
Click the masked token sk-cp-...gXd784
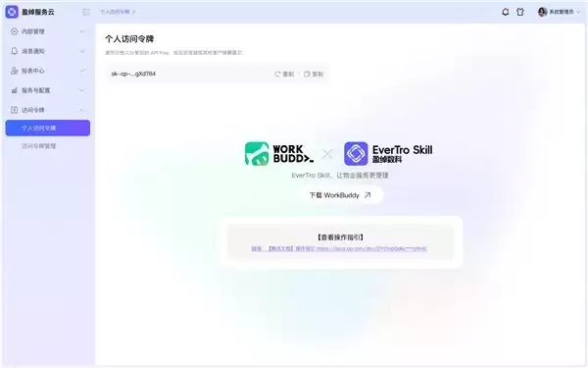click(133, 74)
